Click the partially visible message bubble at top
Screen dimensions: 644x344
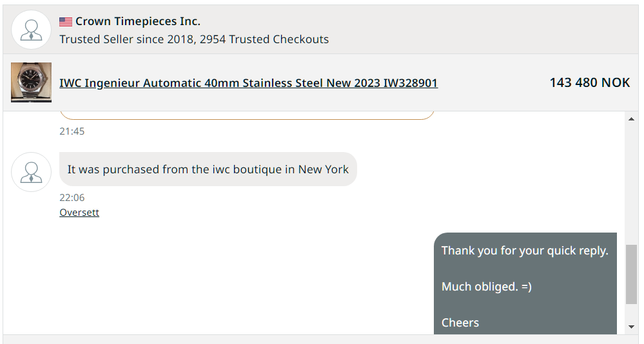(x=247, y=115)
